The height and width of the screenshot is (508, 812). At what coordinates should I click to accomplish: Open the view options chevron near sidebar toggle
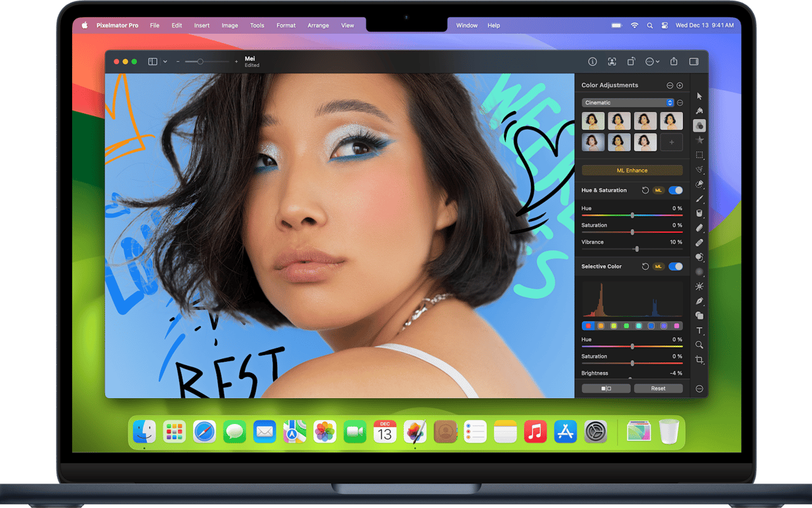click(166, 61)
